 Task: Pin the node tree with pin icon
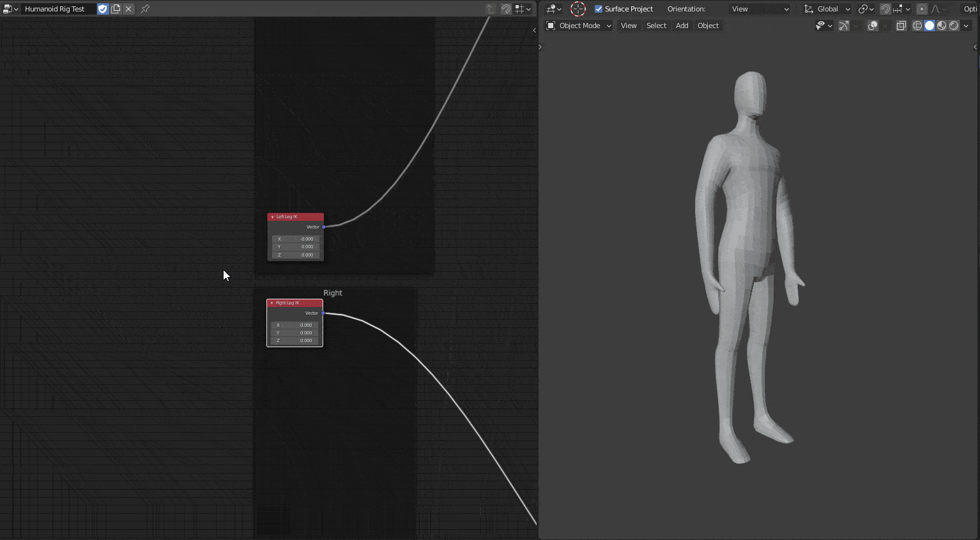coord(145,9)
